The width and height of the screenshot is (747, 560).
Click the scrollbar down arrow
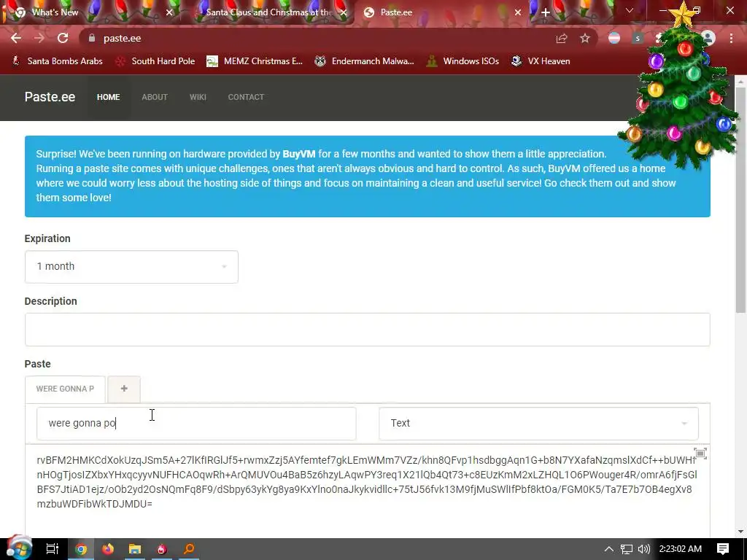coord(740,532)
